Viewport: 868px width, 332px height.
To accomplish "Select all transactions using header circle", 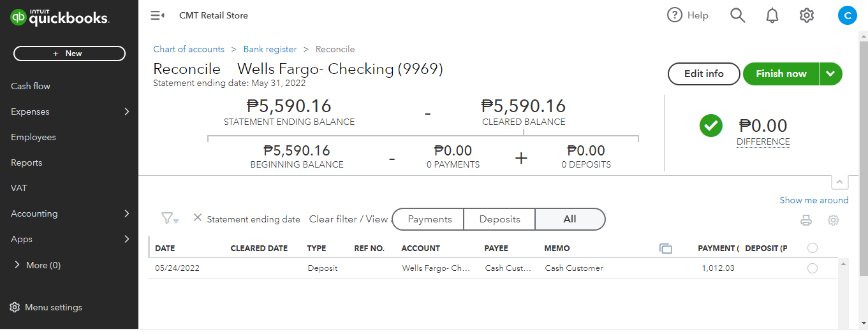I will click(x=813, y=248).
